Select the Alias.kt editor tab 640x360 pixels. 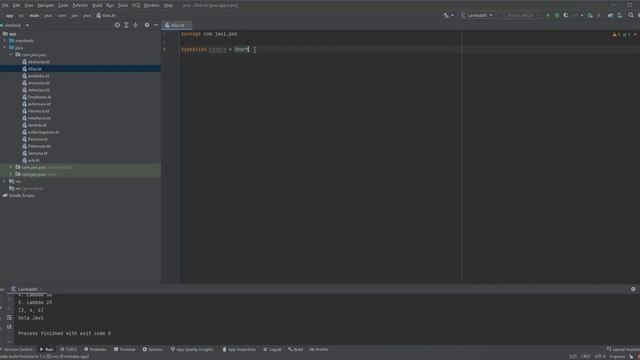[177, 25]
